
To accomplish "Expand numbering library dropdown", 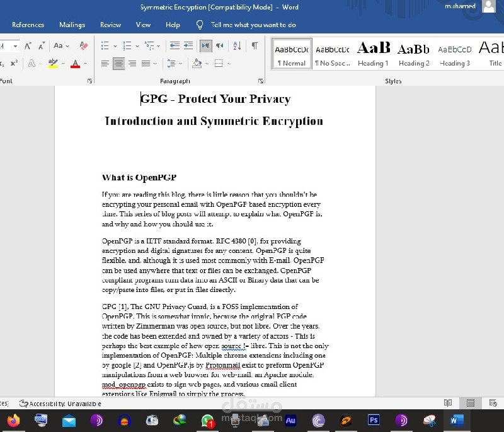I will pyautogui.click(x=137, y=46).
